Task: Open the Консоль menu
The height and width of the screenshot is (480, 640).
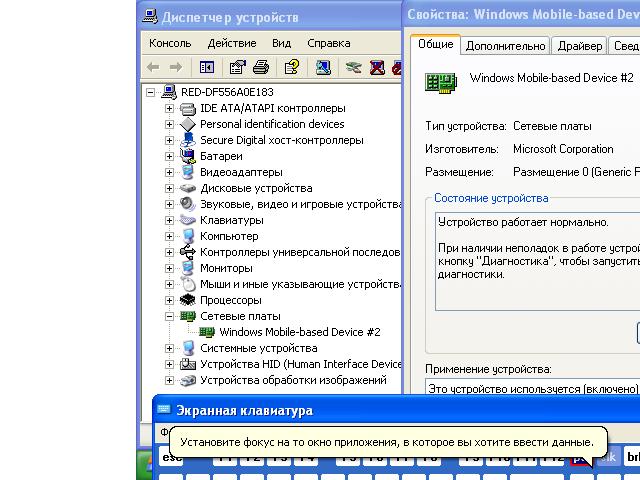Action: pos(170,43)
